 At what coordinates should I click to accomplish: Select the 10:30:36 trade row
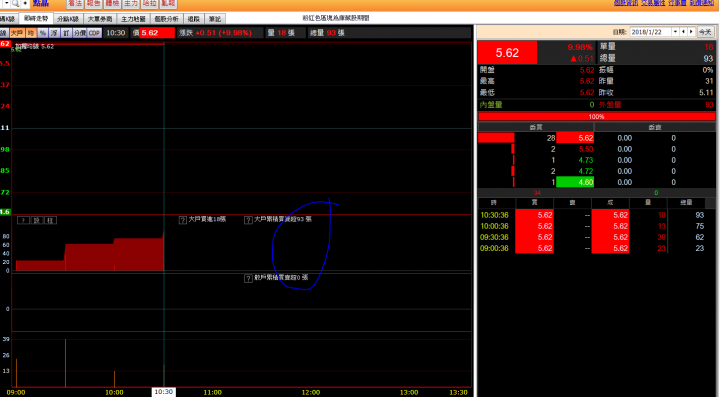tap(596, 215)
